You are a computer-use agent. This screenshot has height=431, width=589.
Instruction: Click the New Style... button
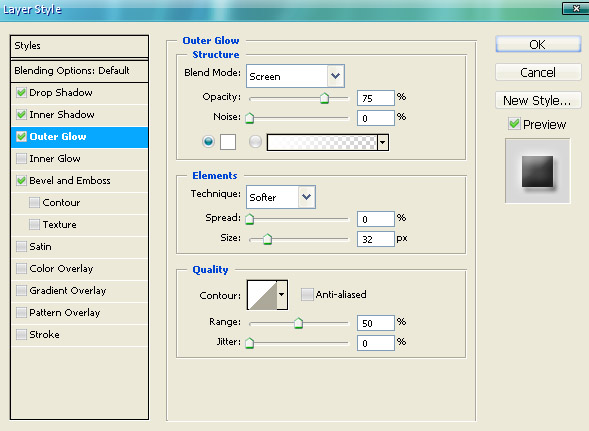point(538,100)
